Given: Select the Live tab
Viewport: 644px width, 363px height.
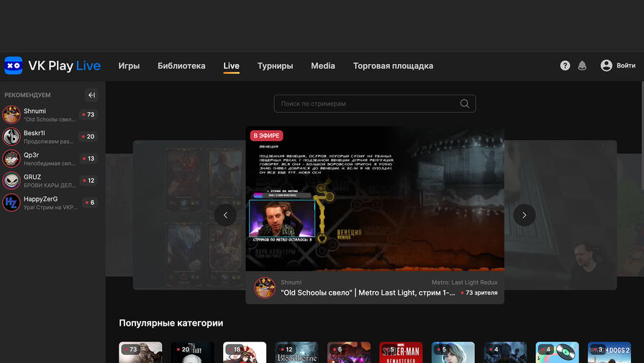Looking at the screenshot, I should (231, 65).
